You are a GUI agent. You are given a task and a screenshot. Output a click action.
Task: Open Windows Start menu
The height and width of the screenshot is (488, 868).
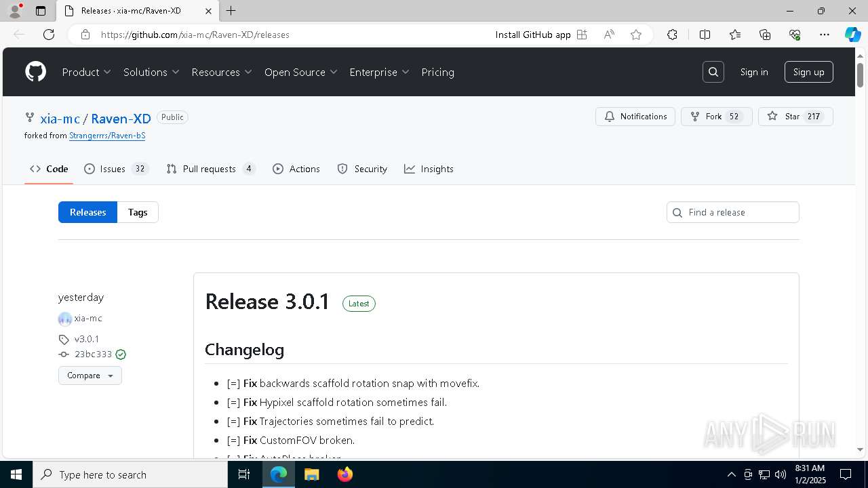pos(16,474)
